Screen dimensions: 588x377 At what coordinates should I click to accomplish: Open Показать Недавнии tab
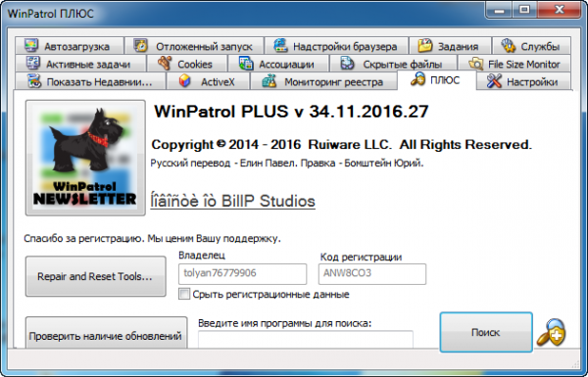pos(90,81)
